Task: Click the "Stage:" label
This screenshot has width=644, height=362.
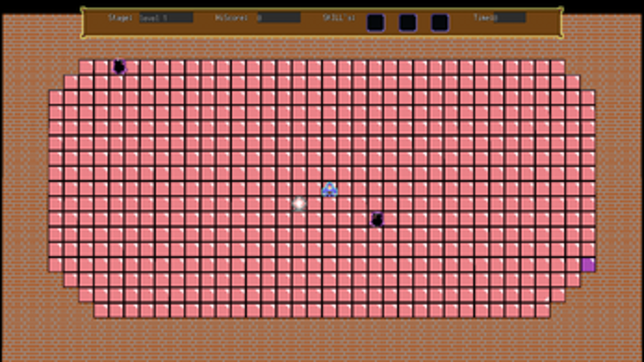Action: pyautogui.click(x=120, y=18)
